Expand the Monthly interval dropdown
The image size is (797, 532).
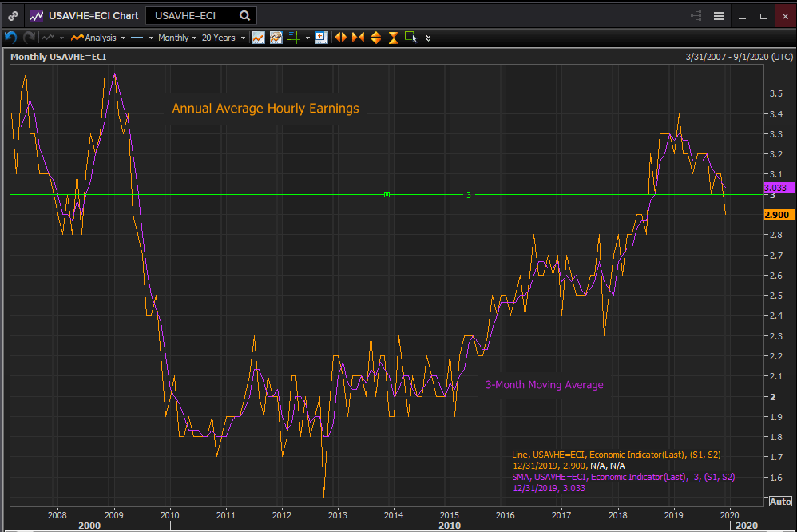(x=176, y=38)
